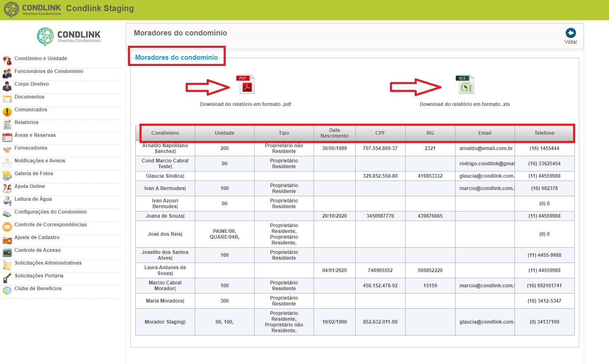Click the Controle de Correspondências envelope icon

[x=7, y=226]
